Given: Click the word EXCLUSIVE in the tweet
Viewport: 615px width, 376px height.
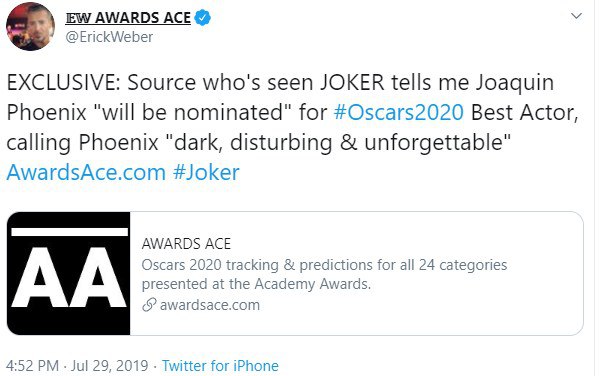Looking at the screenshot, I should point(64,83).
